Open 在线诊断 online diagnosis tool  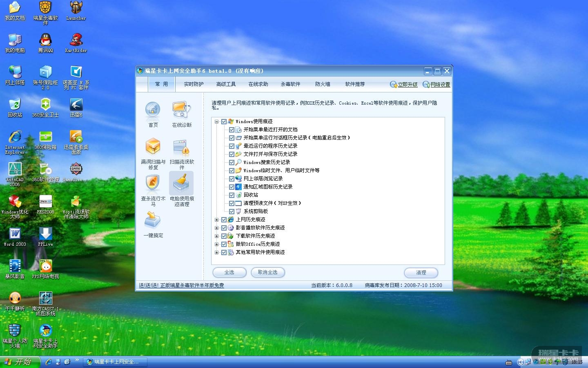coord(182,114)
